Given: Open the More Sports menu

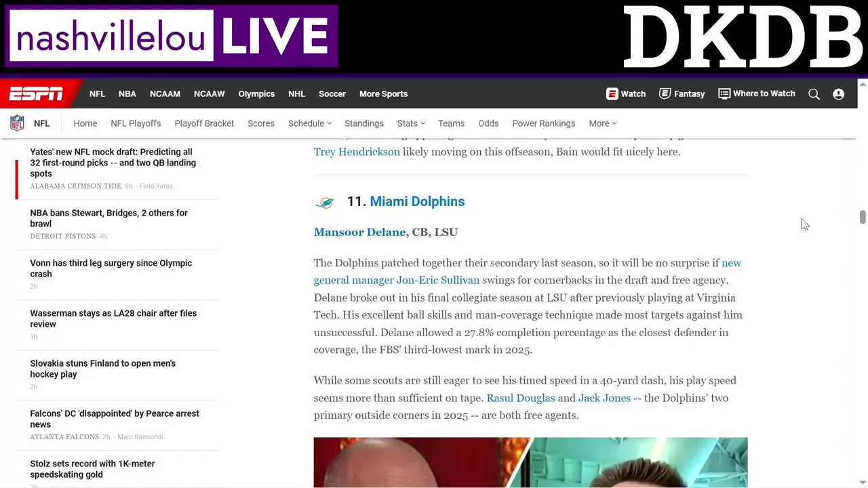Looking at the screenshot, I should click(x=383, y=94).
